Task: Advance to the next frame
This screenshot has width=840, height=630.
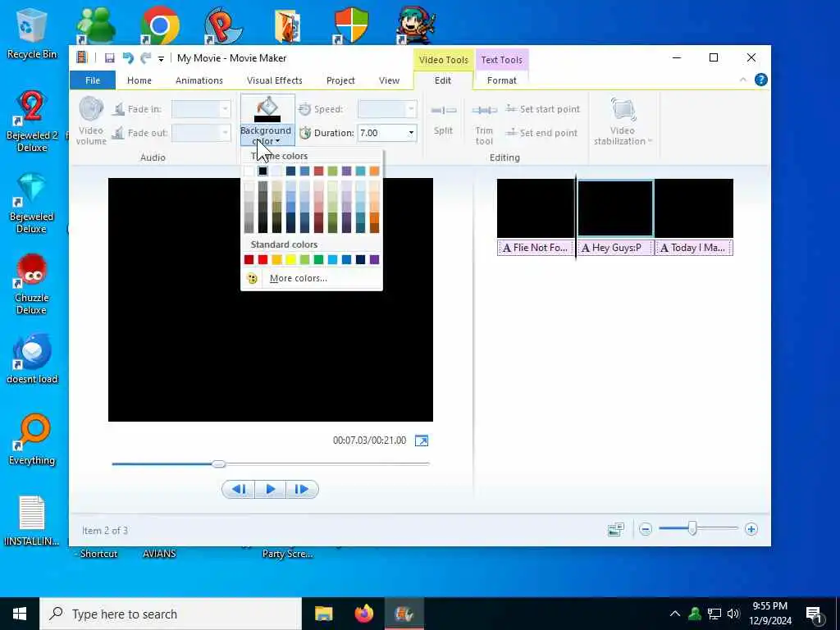Action: (x=302, y=489)
